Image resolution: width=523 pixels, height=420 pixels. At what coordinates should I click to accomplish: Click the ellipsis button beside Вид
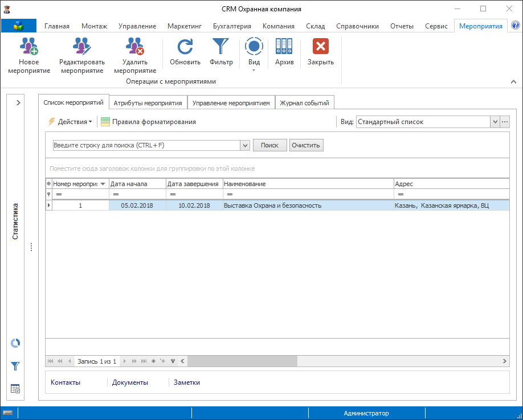tap(505, 122)
